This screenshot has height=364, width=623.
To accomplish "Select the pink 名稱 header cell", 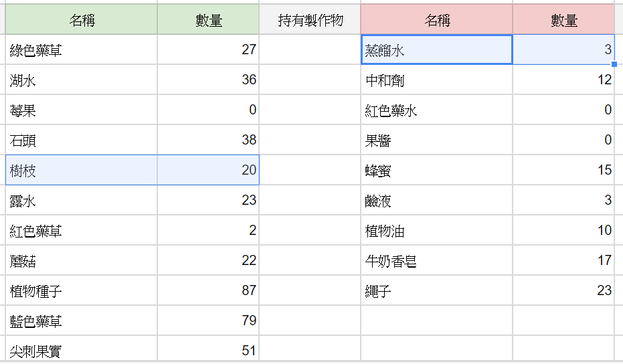I will 437,19.
